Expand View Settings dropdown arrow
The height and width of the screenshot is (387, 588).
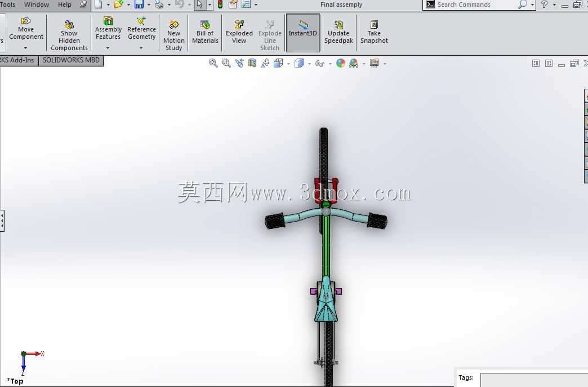[x=385, y=64]
